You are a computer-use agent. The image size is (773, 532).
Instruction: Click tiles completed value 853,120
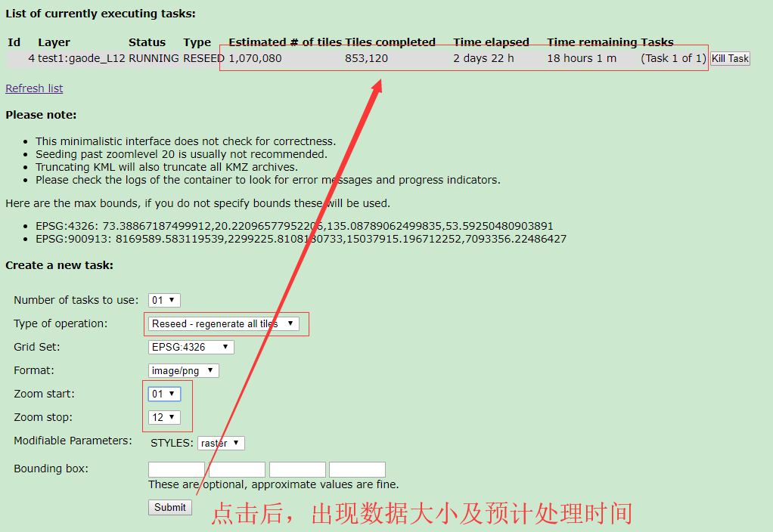366,58
